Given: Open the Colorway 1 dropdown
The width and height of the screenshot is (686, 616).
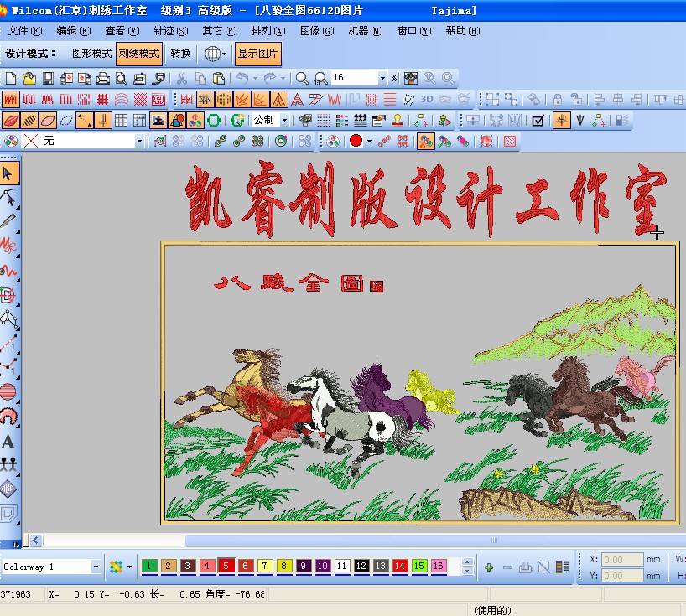Looking at the screenshot, I should pyautogui.click(x=96, y=567).
